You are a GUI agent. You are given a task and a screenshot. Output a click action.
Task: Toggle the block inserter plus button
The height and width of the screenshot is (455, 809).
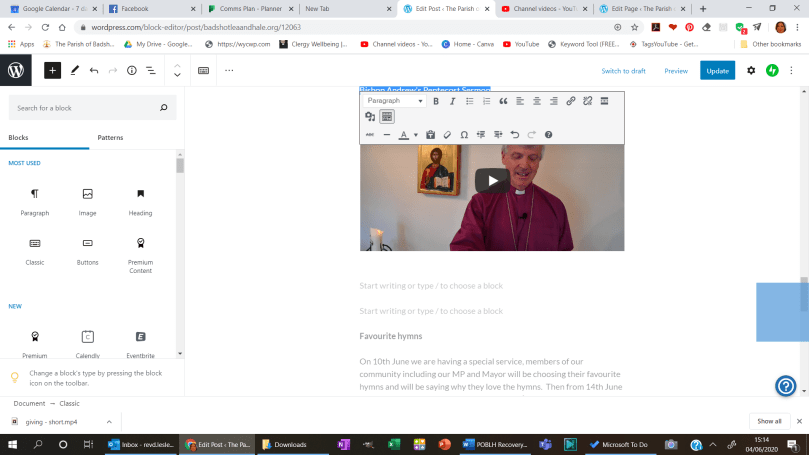(52, 71)
